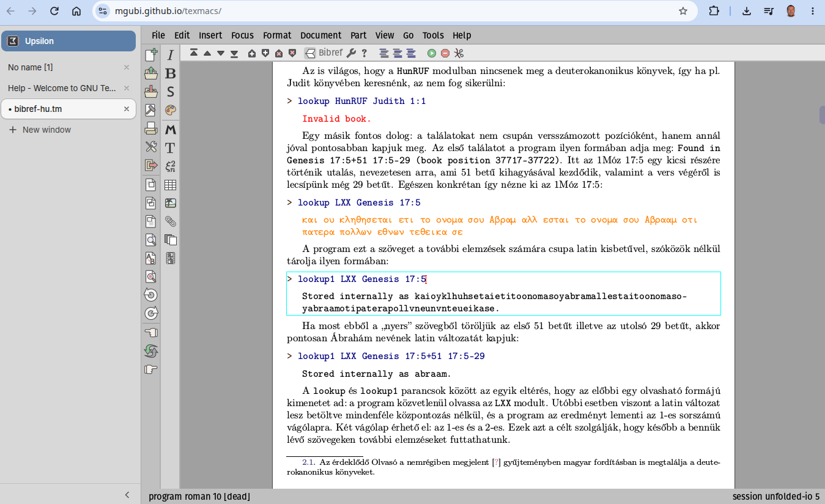
Task: Open preferences with the crossed tools icon
Action: point(151,147)
